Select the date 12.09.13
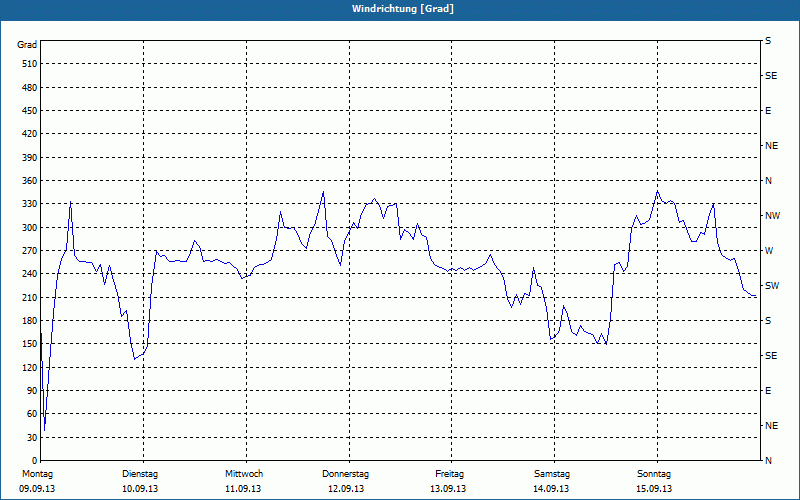 coord(346,489)
